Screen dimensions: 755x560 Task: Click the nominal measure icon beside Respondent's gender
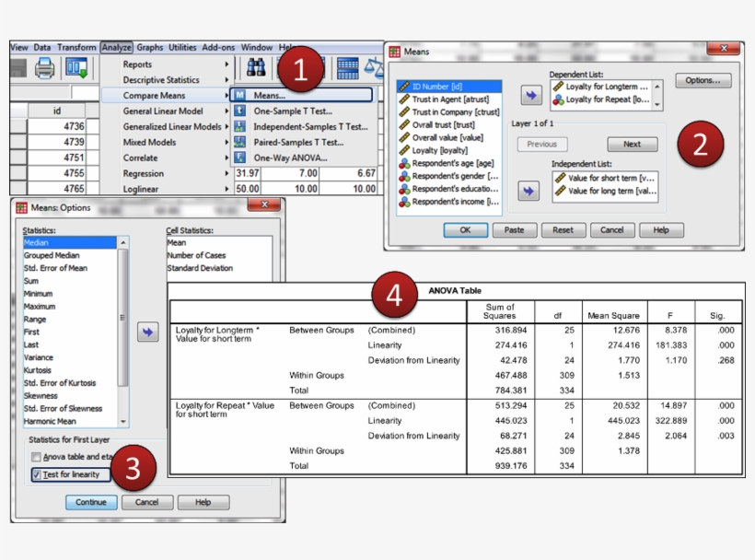pos(406,177)
